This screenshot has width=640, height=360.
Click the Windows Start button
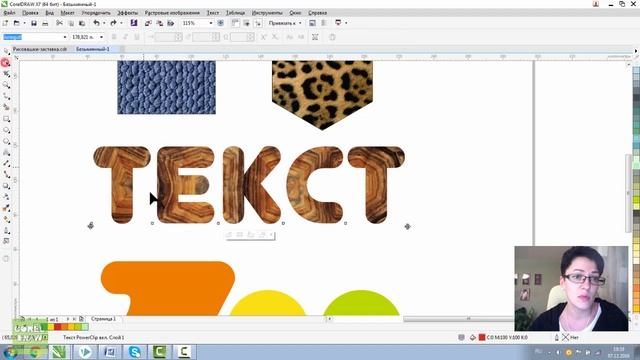point(9,352)
